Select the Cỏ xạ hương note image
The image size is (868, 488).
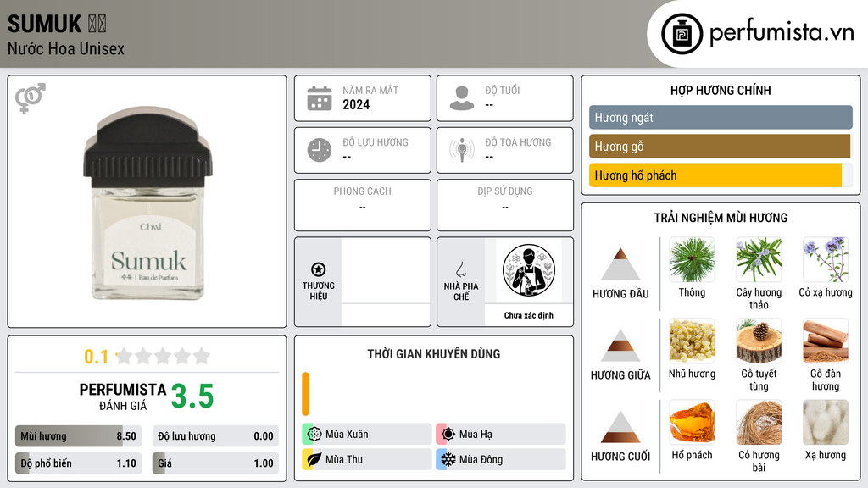click(x=826, y=260)
